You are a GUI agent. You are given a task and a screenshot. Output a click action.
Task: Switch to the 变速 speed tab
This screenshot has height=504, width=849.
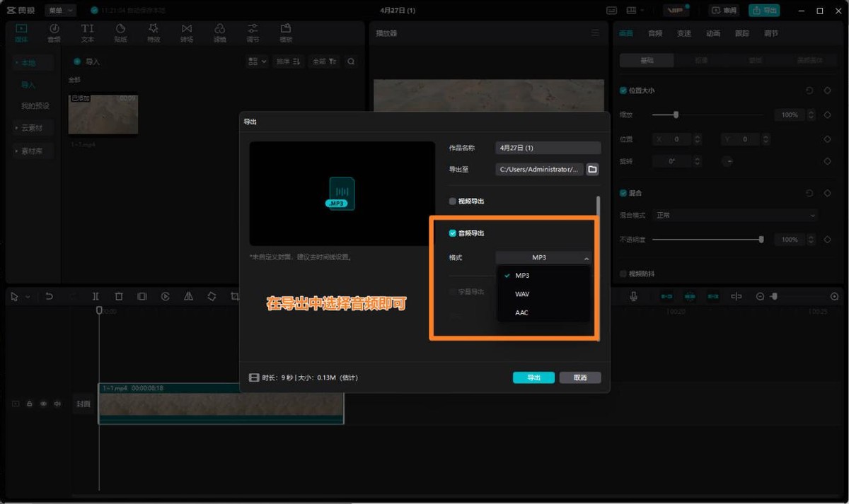point(684,33)
